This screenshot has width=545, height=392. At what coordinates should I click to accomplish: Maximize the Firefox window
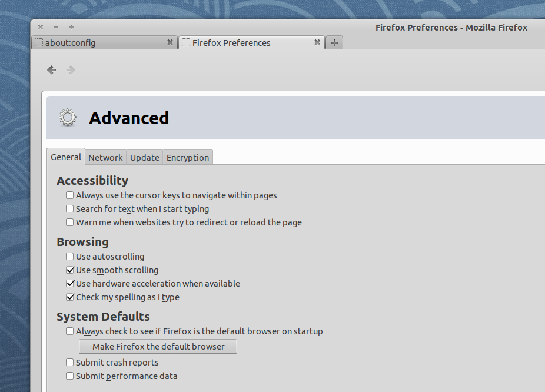pyautogui.click(x=71, y=27)
